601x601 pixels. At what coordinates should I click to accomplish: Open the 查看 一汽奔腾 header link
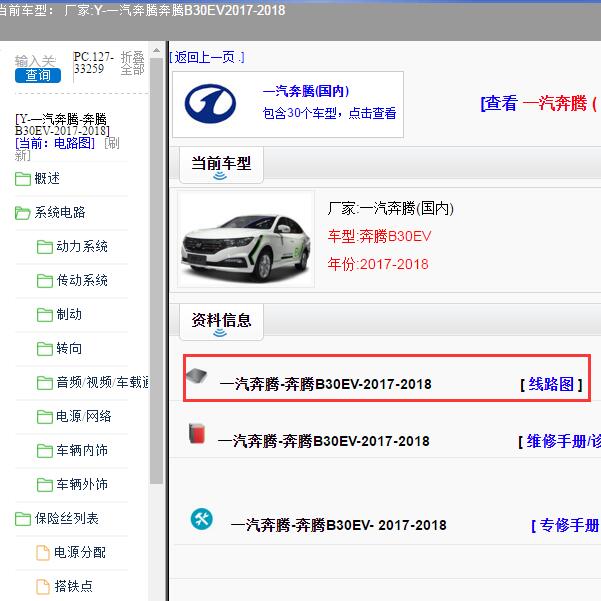540,103
